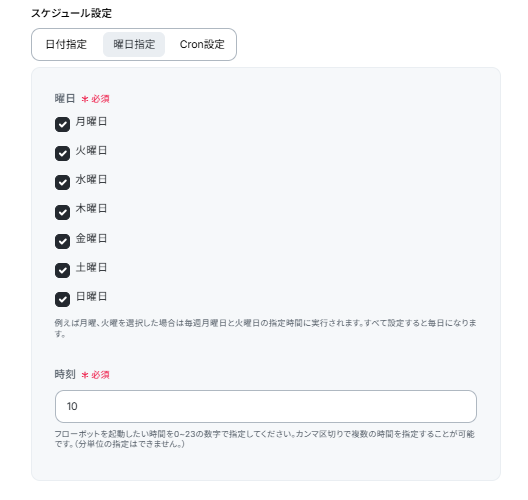Click the 火曜日 label text
Viewport: 528px width, 500px height.
[x=91, y=150]
